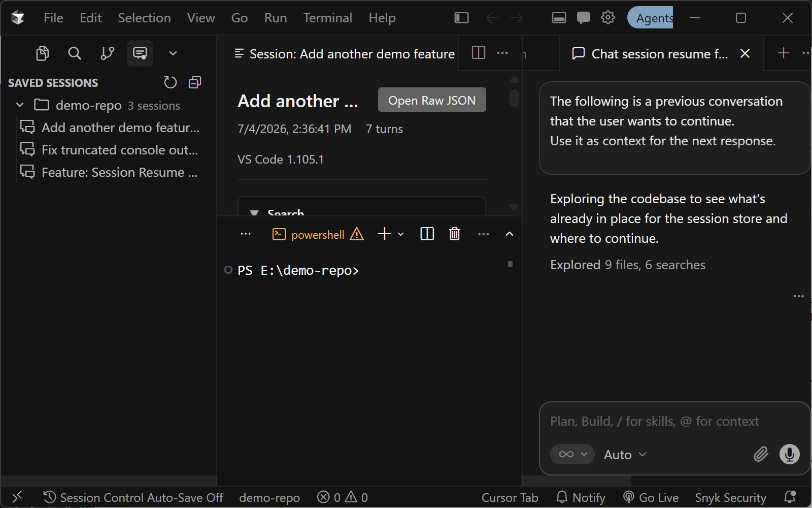Maximize panel with the up chevron
Image resolution: width=812 pixels, height=508 pixels.
510,234
